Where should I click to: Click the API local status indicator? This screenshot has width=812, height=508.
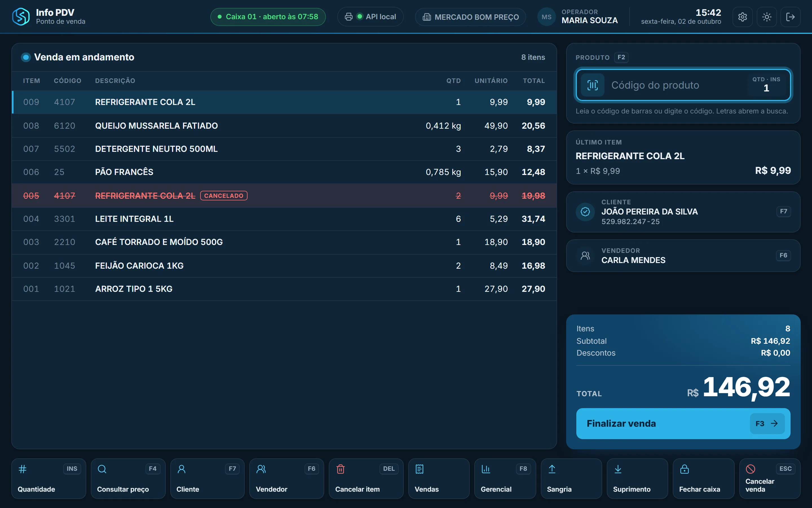[x=370, y=17]
